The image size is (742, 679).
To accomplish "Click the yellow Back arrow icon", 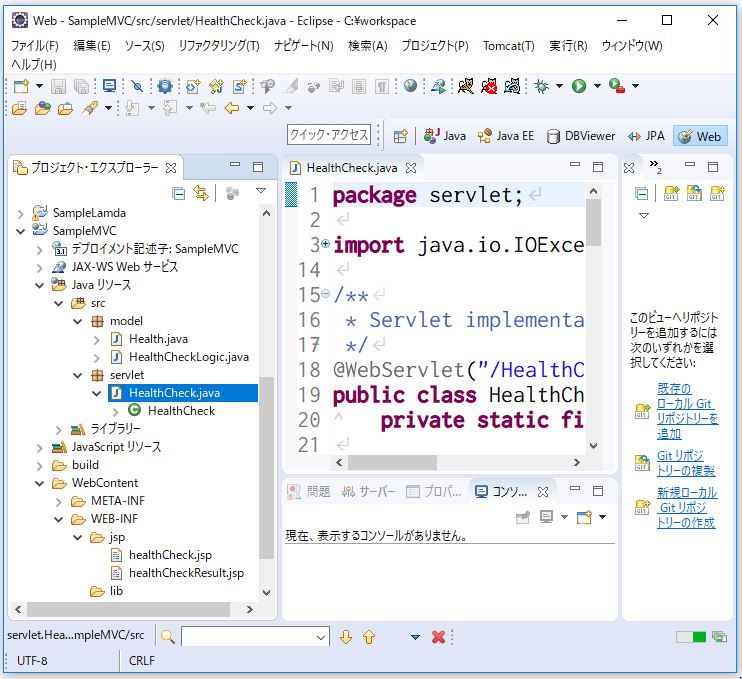I will coord(232,108).
